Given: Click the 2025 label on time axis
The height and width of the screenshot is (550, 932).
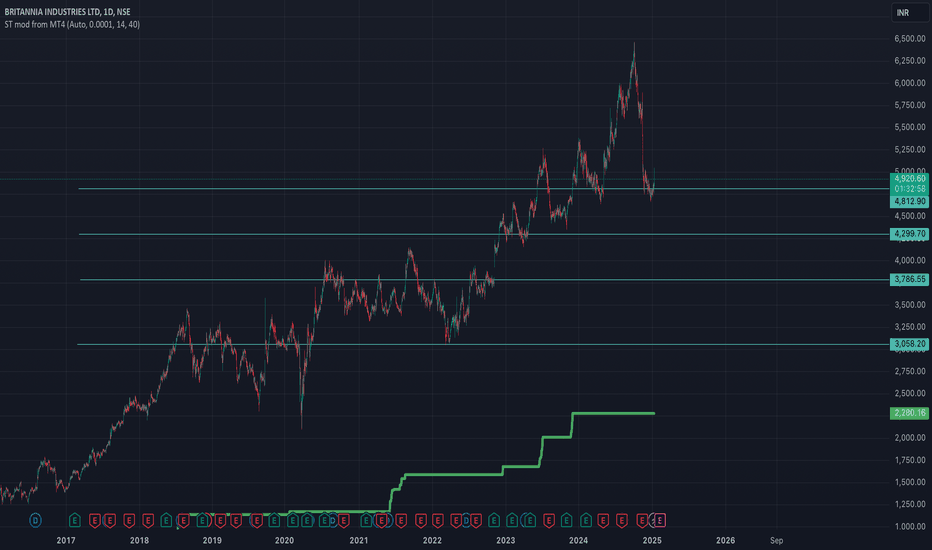Looking at the screenshot, I should 652,540.
